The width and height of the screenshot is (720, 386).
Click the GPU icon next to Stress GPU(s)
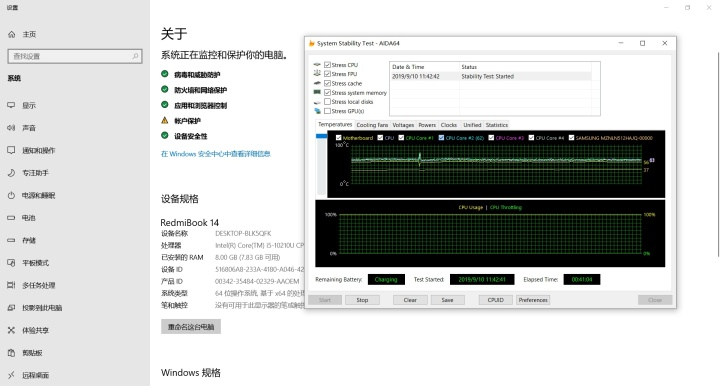[x=317, y=111]
